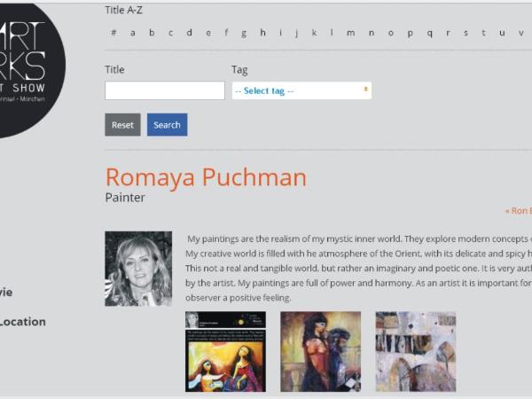The image size is (532, 399).
Task: Filter titles by the # symbol
Action: (x=113, y=34)
